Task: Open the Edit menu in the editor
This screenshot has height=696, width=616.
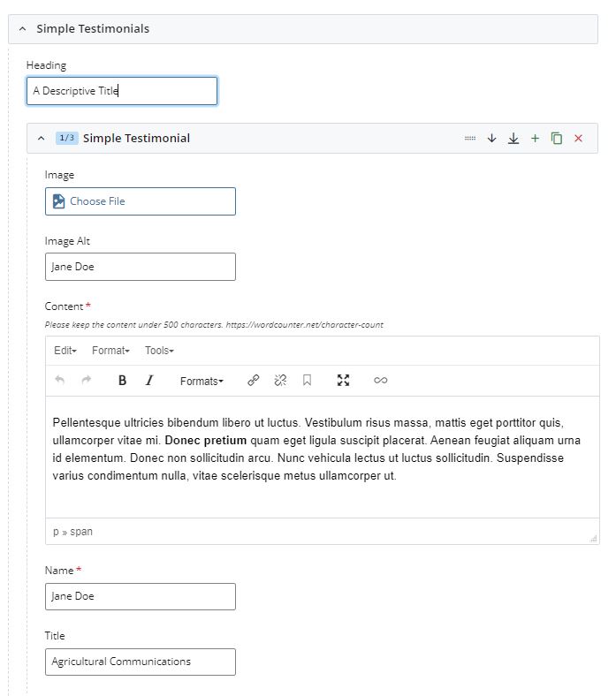Action: coord(65,351)
